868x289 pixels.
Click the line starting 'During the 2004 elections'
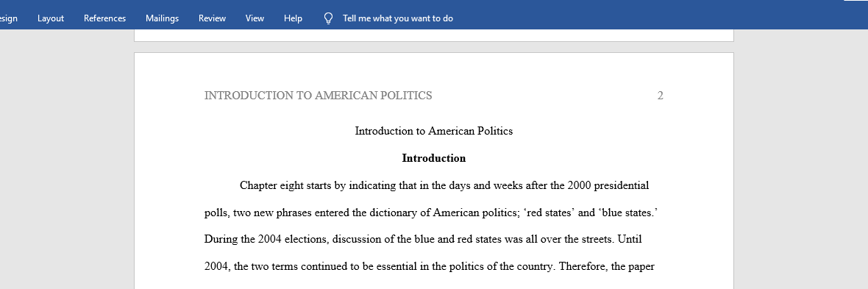423,240
